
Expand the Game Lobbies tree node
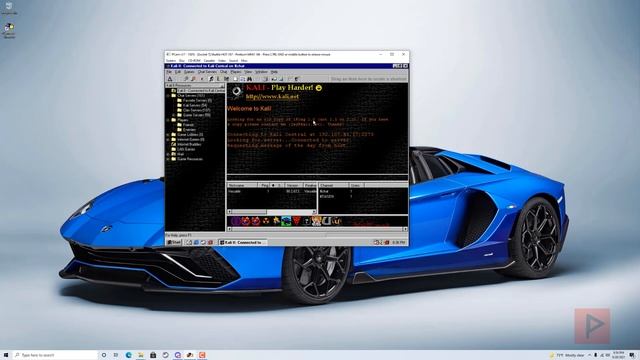(x=168, y=135)
